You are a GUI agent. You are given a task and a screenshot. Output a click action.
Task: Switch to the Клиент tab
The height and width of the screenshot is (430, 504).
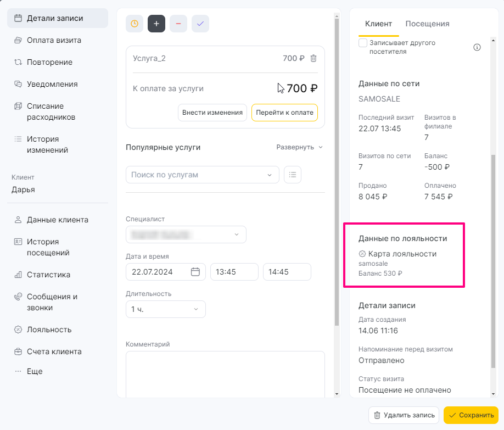(378, 24)
